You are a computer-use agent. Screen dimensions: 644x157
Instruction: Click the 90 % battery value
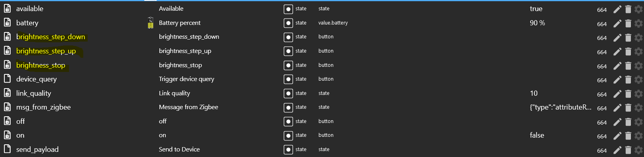click(537, 23)
